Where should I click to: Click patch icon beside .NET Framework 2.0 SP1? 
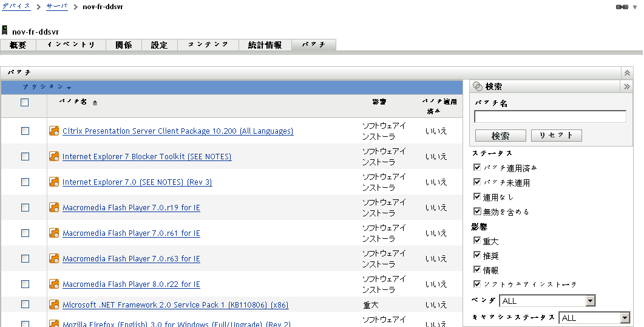[x=54, y=305]
